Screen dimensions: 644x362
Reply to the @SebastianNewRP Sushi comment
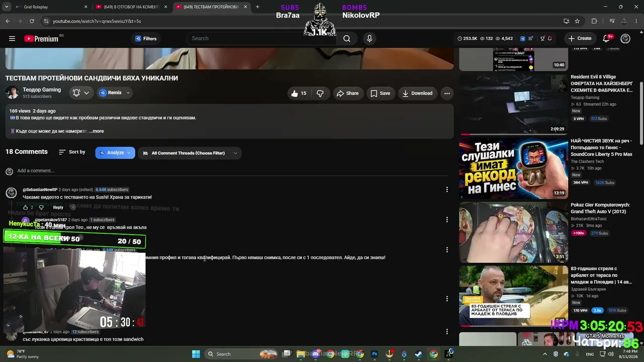coord(58,207)
